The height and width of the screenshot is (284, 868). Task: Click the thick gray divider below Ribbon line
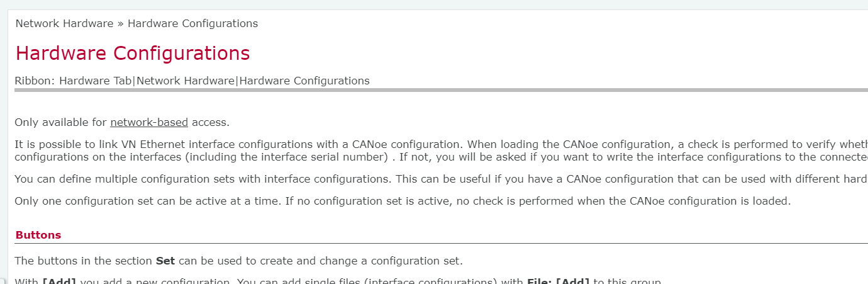440,91
